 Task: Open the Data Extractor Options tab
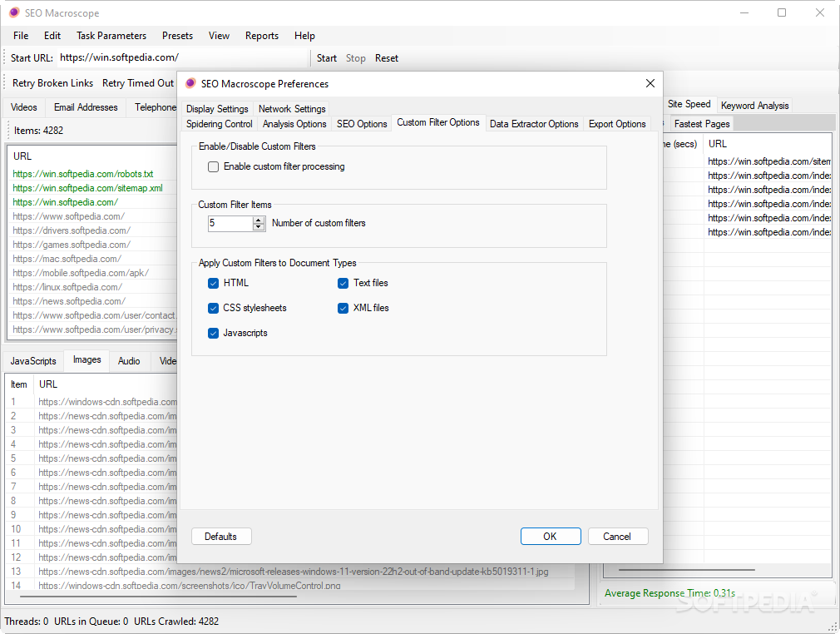point(534,124)
